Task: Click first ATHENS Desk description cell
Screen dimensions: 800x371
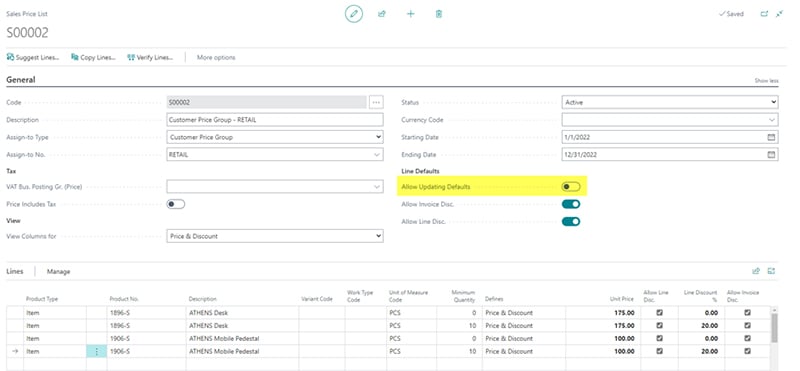Action: tap(242, 312)
